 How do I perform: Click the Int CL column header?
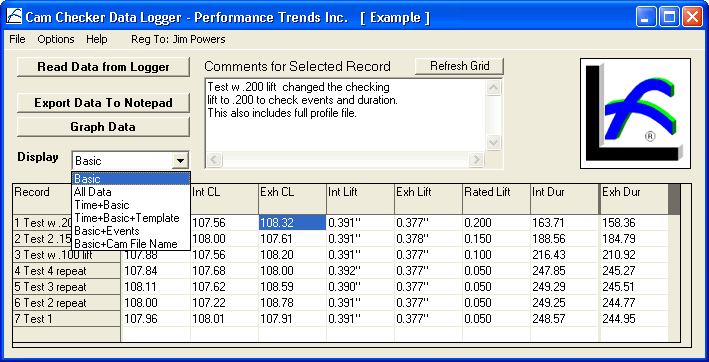[224, 199]
